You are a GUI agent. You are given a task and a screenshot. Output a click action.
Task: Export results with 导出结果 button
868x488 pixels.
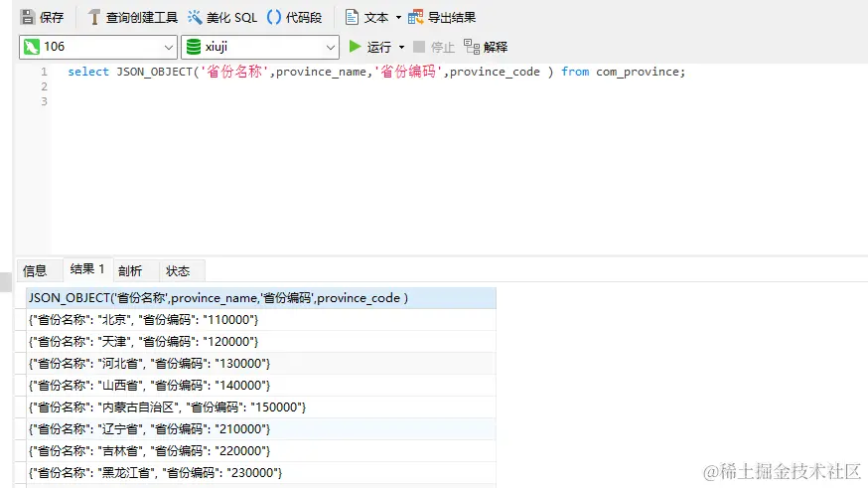[x=442, y=18]
